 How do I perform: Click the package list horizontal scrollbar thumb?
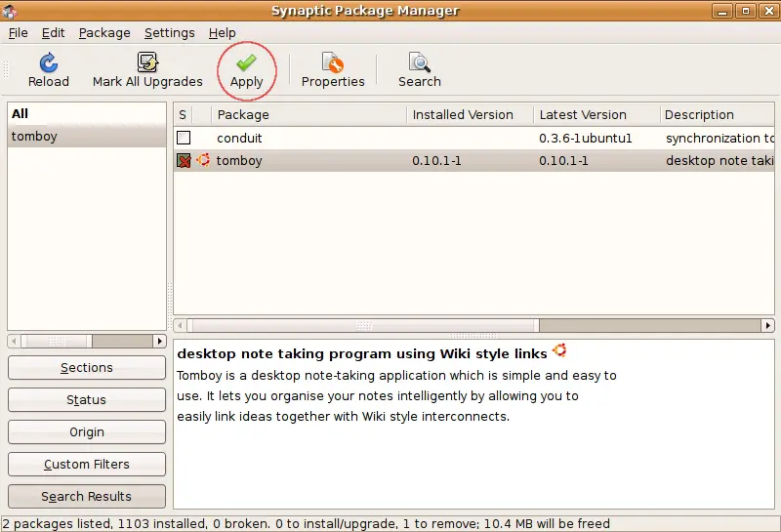pyautogui.click(x=363, y=325)
